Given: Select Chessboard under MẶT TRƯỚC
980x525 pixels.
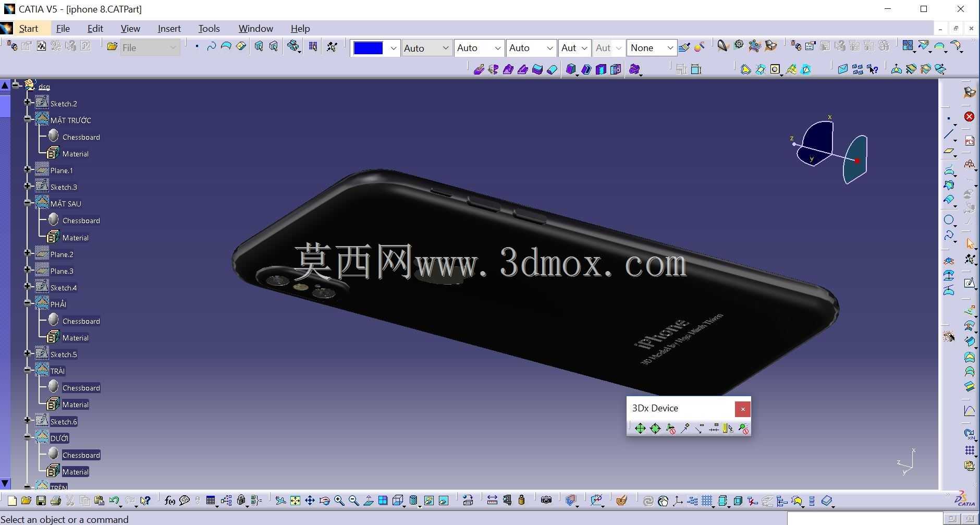Looking at the screenshot, I should (x=81, y=137).
